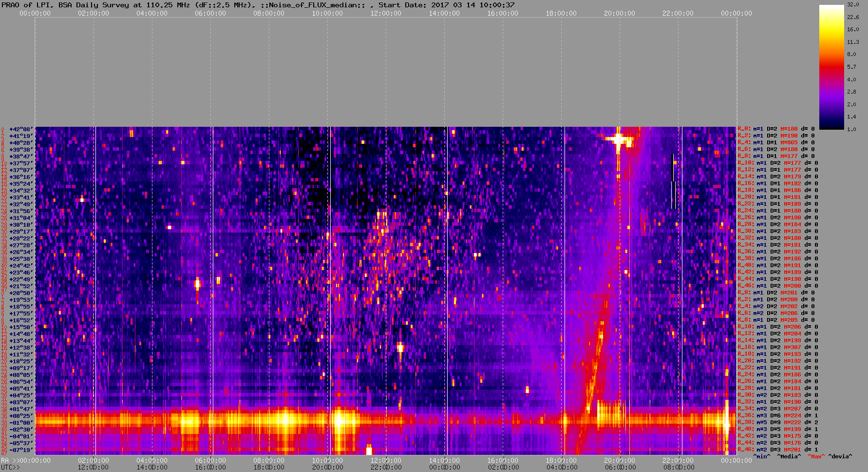Click the declination label -04°01'
The image size is (868, 472).
(21, 436)
